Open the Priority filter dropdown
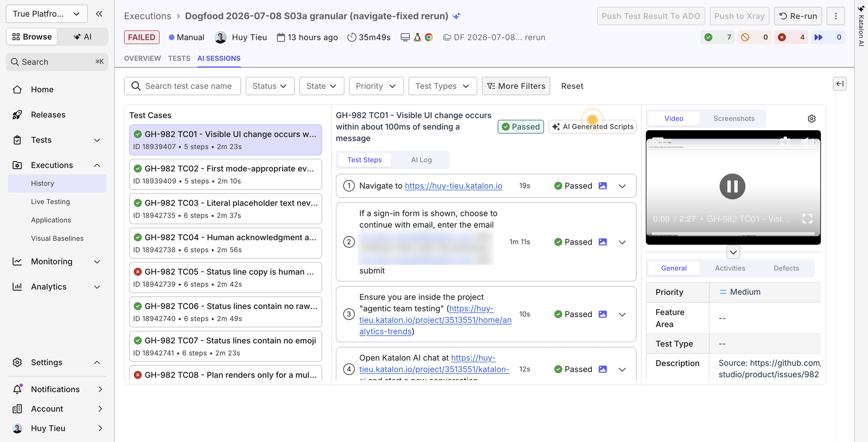Viewport: 868px width, 442px height. pos(376,86)
